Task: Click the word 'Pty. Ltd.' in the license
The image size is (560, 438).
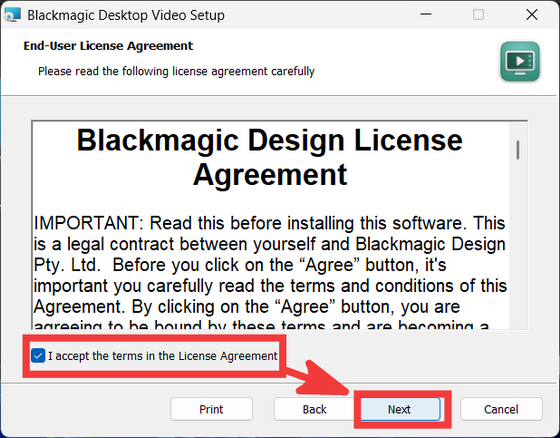Action: [67, 265]
